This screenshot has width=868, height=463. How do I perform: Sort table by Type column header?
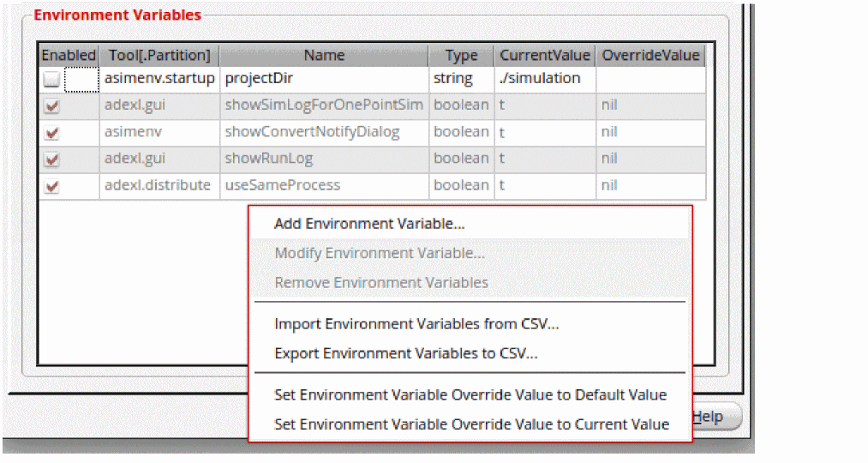pos(461,56)
